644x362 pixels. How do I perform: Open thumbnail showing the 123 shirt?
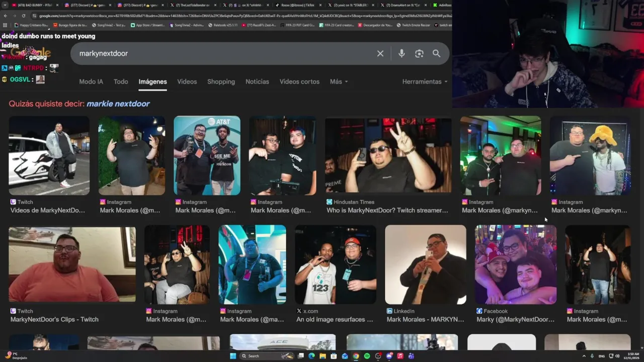pyautogui.click(x=336, y=264)
